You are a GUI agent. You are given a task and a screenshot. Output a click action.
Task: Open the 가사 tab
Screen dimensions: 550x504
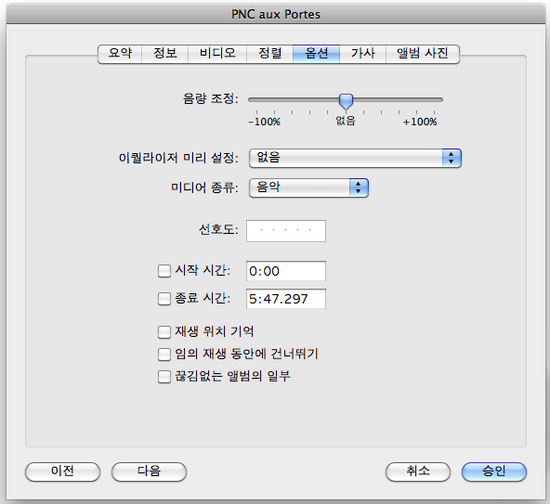click(363, 53)
